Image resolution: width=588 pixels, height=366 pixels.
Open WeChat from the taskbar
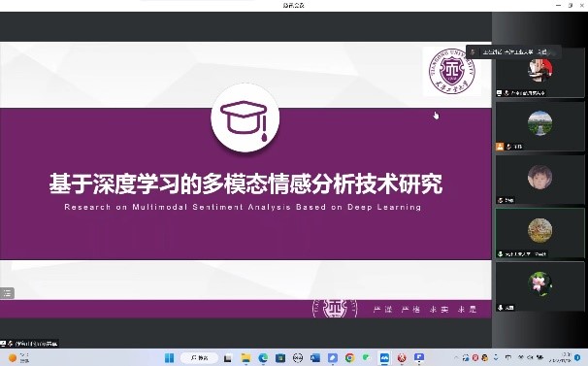coord(366,357)
